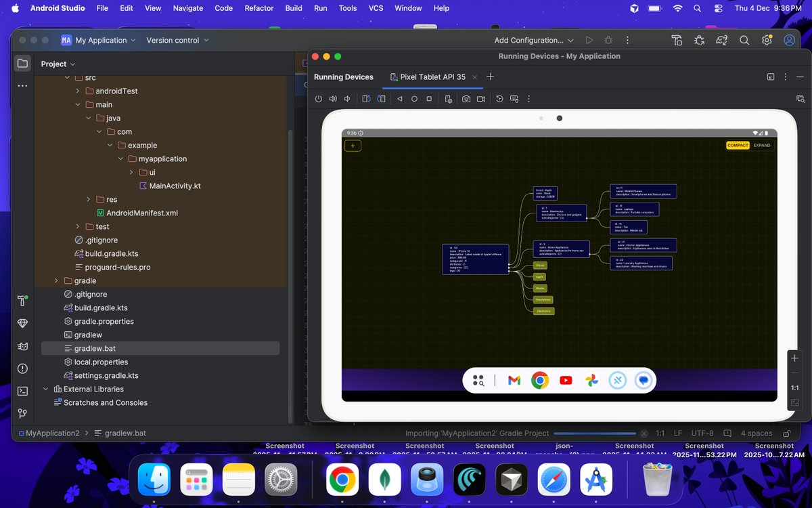Open the Gemini diamond icon in sidebar

(22, 324)
